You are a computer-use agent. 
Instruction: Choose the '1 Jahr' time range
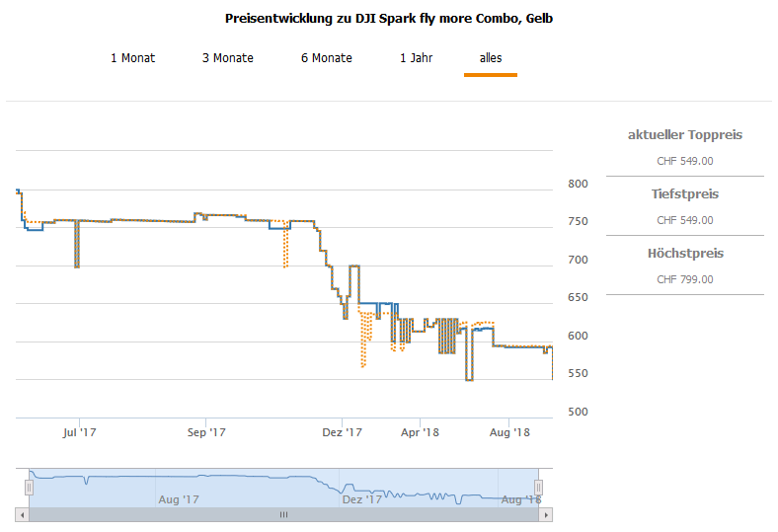coord(416,58)
